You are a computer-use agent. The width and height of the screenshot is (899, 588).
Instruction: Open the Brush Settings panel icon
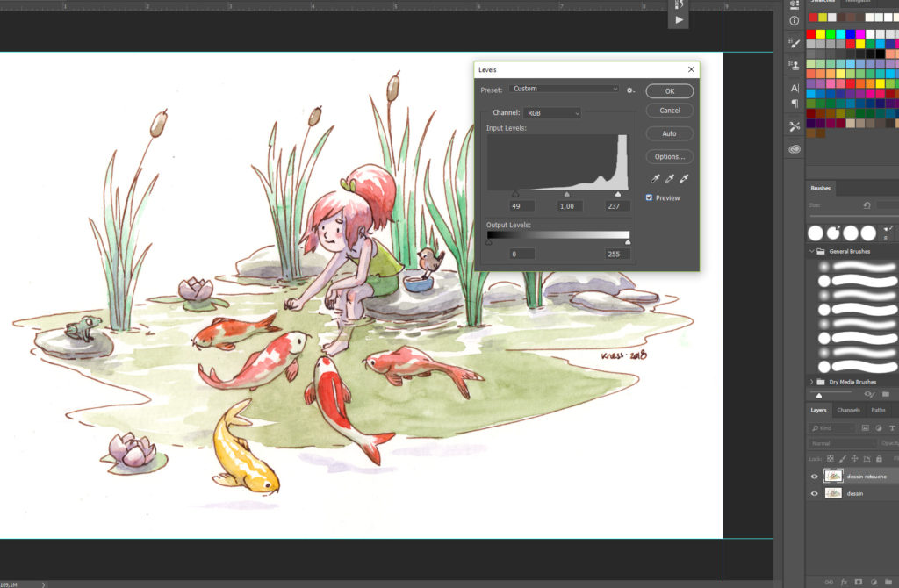(x=795, y=41)
